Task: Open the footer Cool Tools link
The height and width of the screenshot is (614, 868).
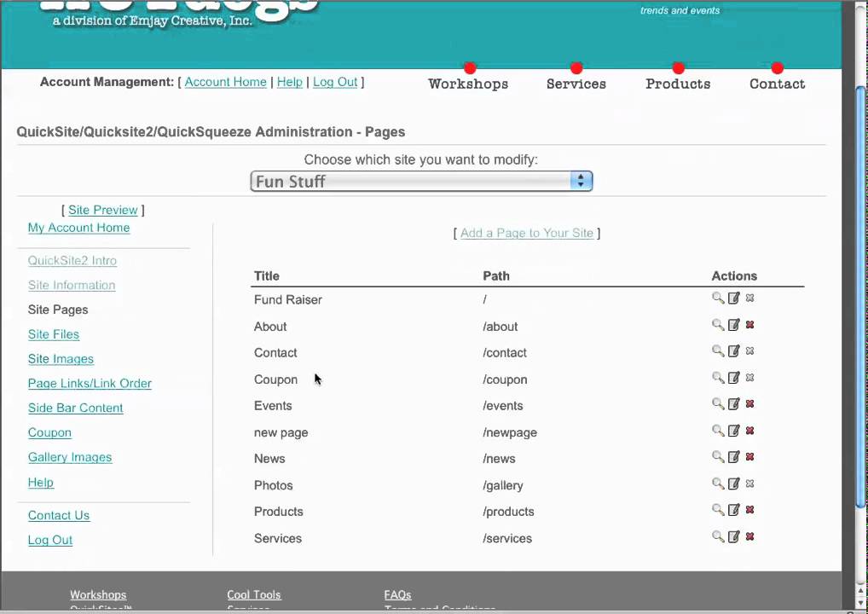Action: click(254, 594)
